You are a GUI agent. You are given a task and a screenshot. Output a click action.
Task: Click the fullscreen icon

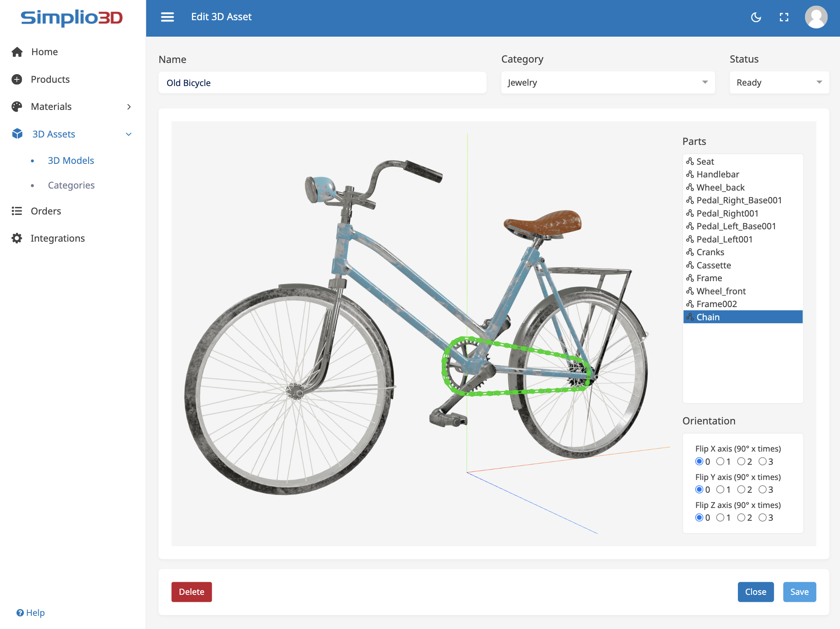784,17
